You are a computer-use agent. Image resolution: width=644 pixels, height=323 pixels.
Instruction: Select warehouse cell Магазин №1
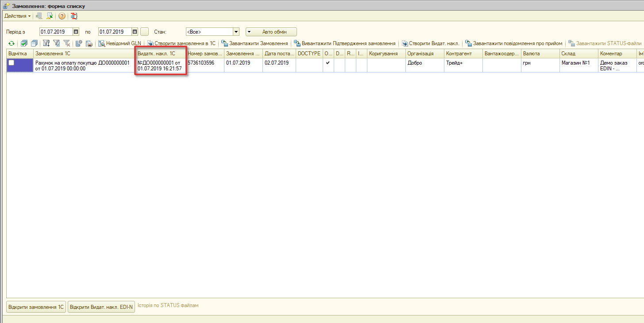[579, 65]
